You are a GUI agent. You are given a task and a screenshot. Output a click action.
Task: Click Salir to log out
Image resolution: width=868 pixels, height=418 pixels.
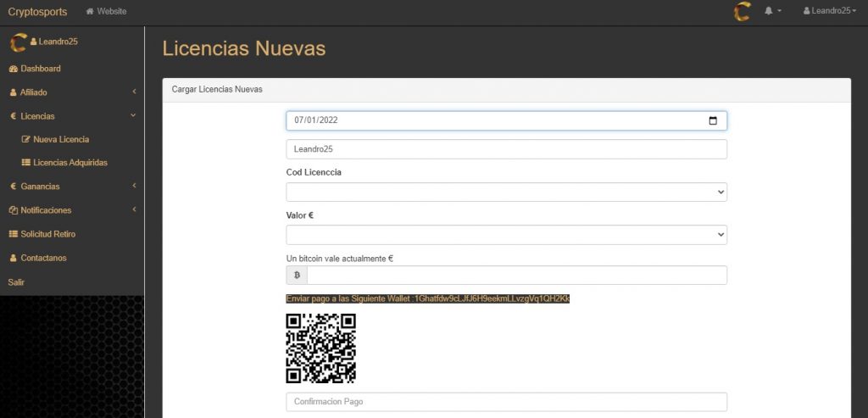pos(16,281)
